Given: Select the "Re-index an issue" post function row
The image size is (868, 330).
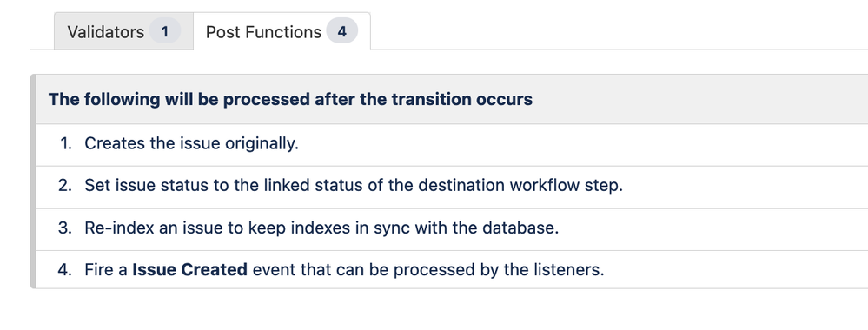Looking at the screenshot, I should tap(452, 228).
